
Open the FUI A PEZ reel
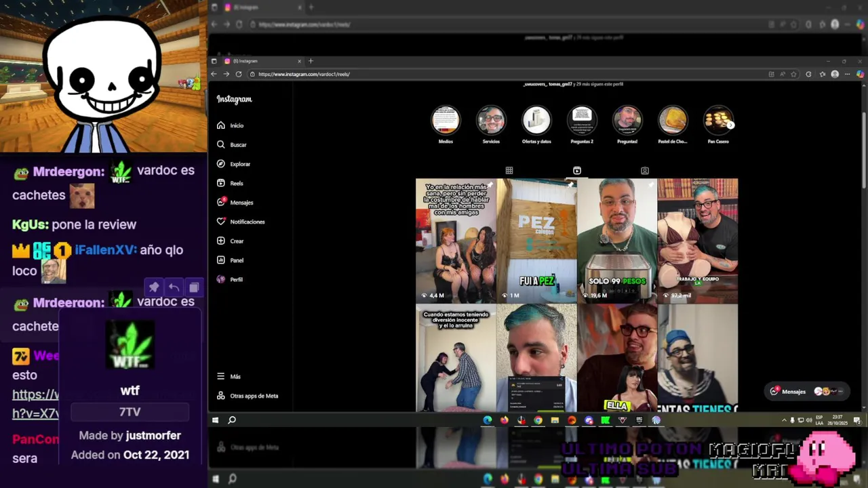[x=536, y=241]
